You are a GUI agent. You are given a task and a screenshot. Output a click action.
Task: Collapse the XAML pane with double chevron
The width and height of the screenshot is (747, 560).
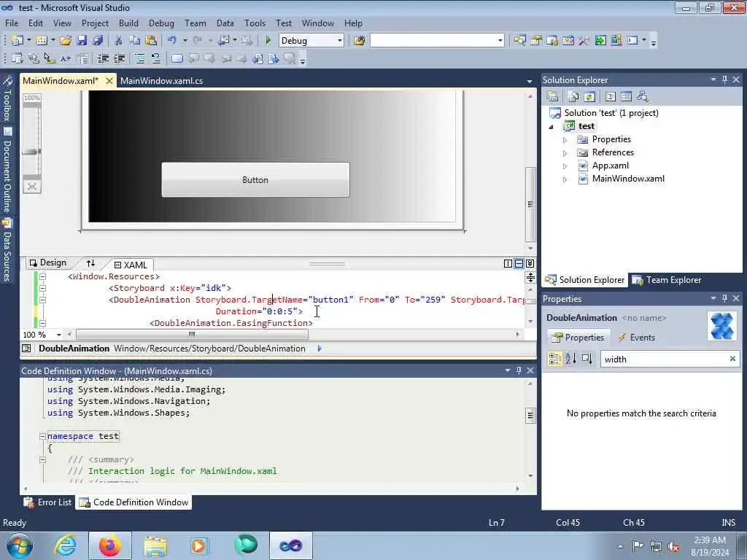(530, 263)
